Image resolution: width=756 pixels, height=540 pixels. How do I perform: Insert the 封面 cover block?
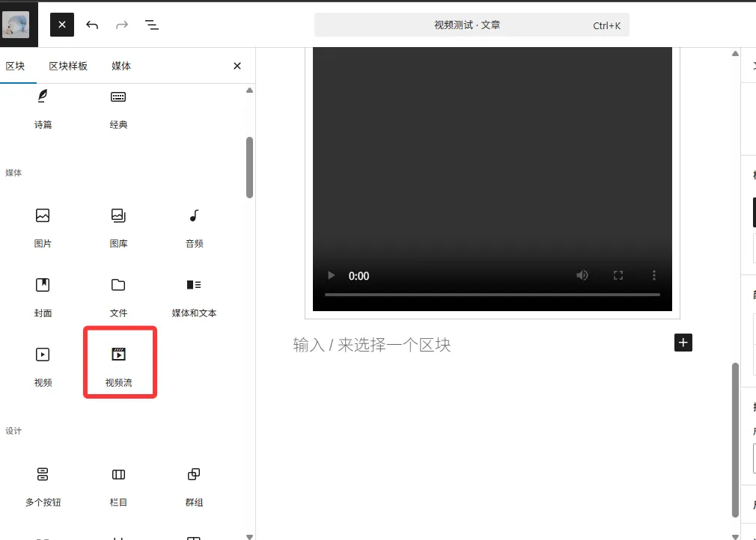point(43,294)
